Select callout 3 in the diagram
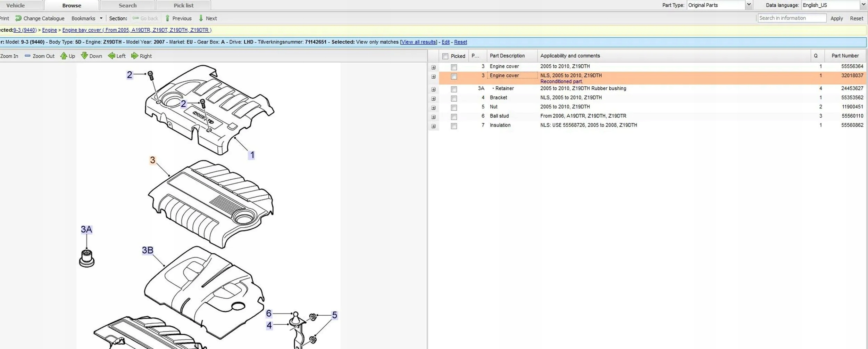 (152, 160)
